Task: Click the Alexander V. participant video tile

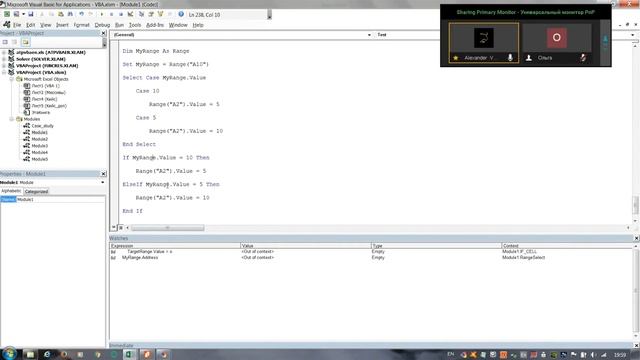Action: [484, 43]
